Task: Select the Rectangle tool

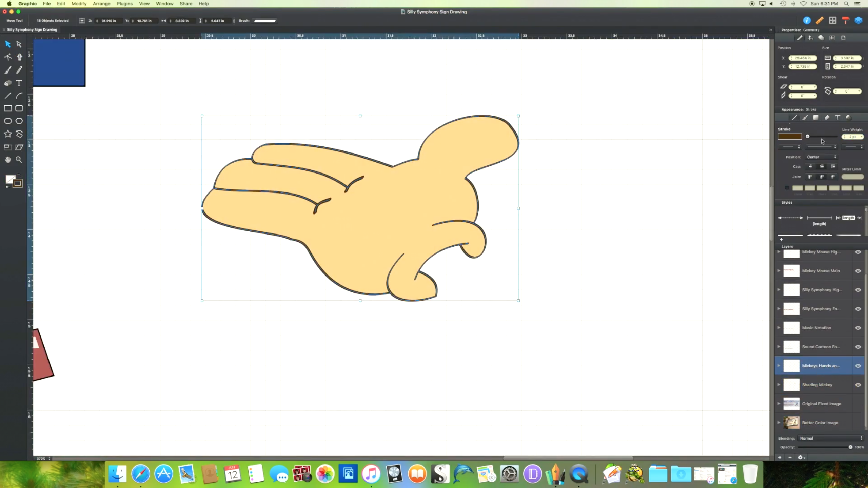Action: click(8, 108)
